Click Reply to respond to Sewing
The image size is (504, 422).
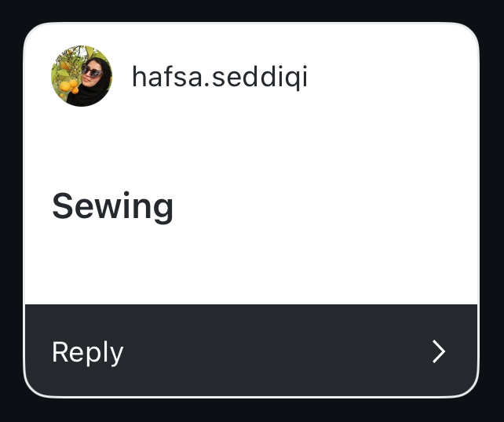pyautogui.click(x=88, y=352)
